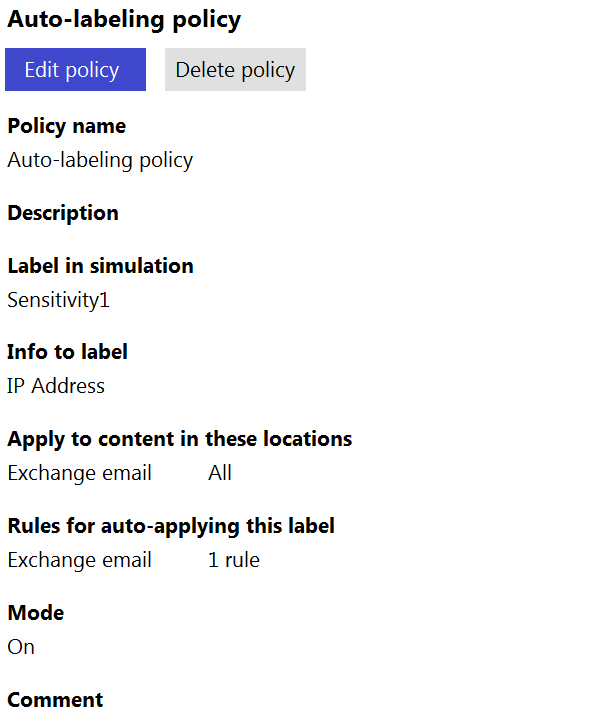Click the Comment section heading
This screenshot has width=610, height=718.
(x=55, y=700)
